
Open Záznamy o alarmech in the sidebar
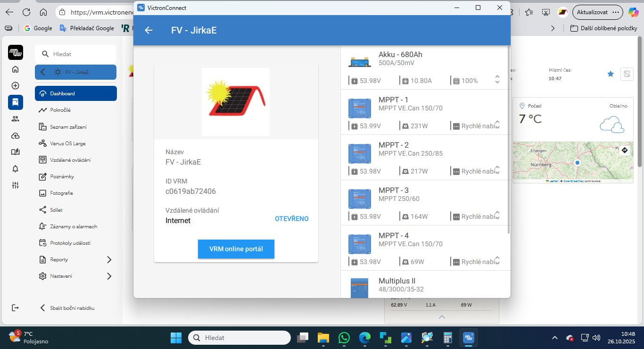tap(76, 226)
